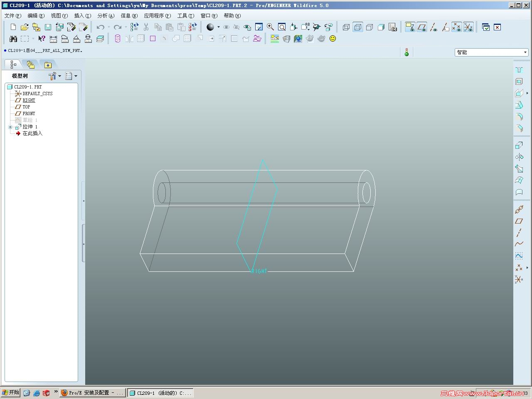Open the Layers stack icon
Viewport: 532px width, 399px height.
tap(100, 39)
